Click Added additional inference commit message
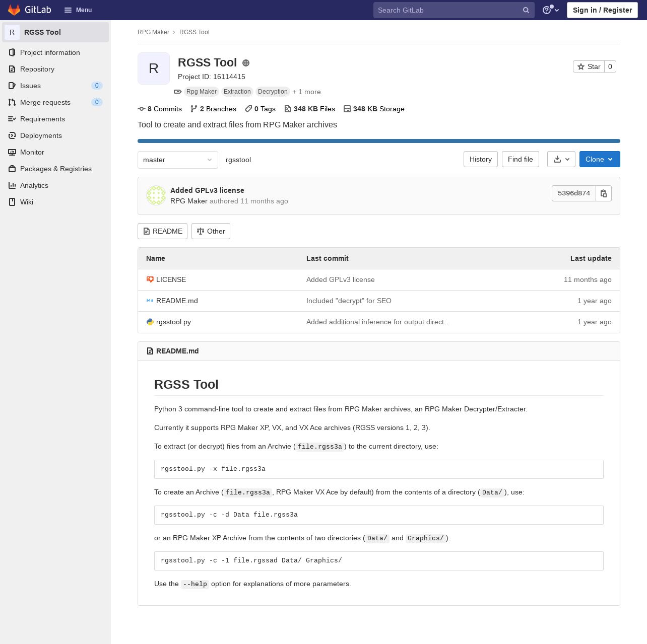 click(378, 322)
